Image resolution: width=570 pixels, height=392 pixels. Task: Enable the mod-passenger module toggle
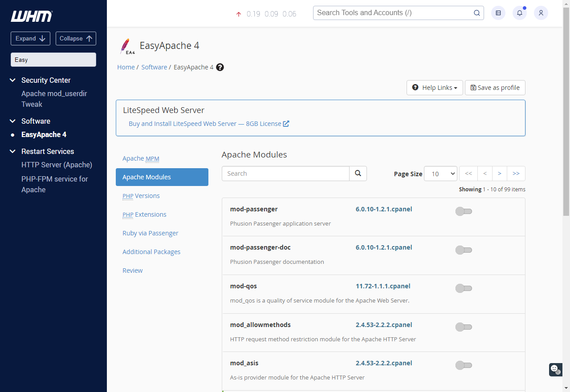[x=464, y=211]
